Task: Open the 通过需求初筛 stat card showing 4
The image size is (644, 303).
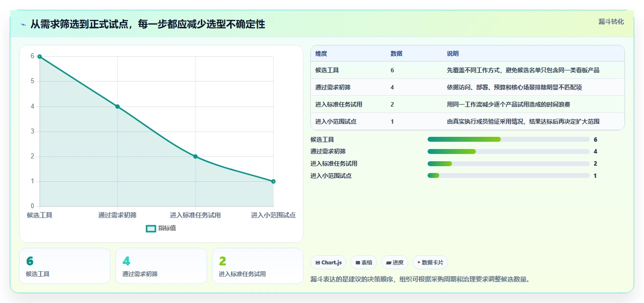Action: (x=161, y=266)
